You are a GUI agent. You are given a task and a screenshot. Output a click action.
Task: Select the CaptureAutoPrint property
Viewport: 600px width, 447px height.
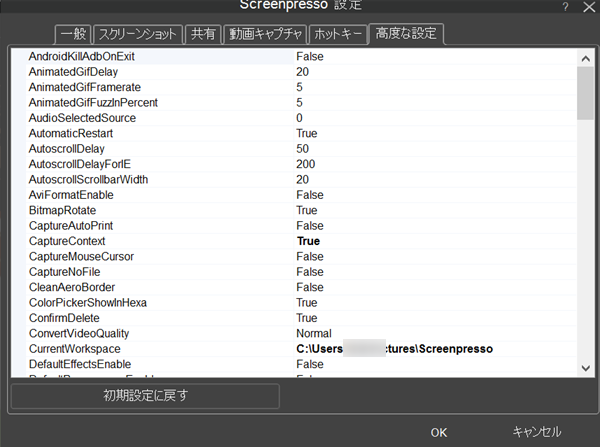click(x=71, y=226)
